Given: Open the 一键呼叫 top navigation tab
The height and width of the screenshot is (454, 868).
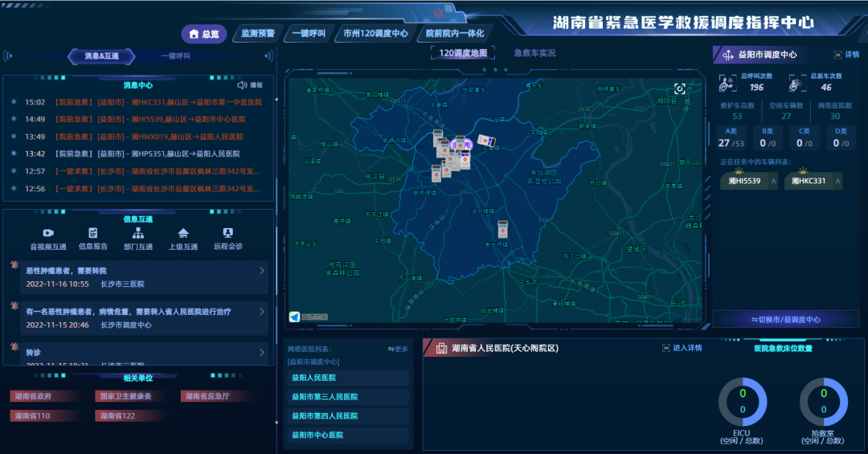Looking at the screenshot, I should (309, 33).
